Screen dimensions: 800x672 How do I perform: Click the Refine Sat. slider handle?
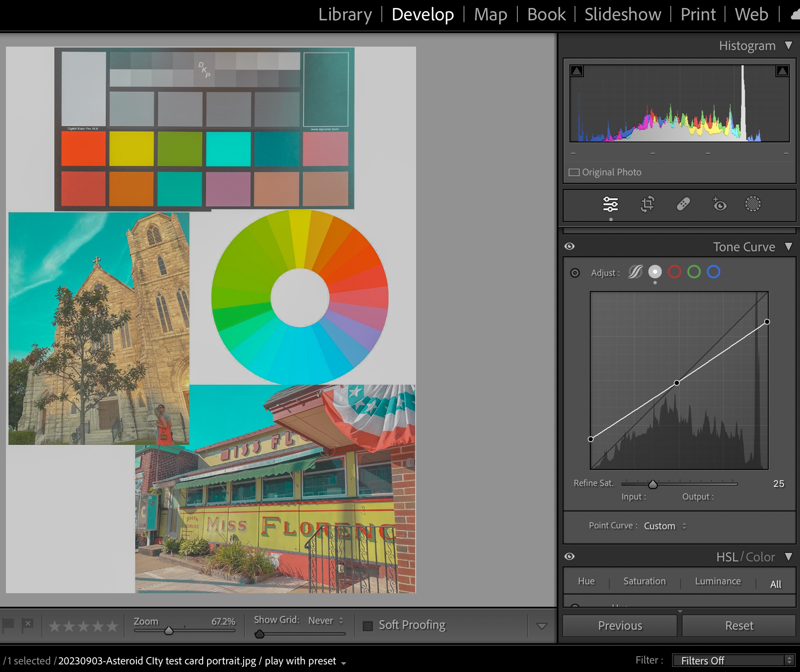coord(653,484)
